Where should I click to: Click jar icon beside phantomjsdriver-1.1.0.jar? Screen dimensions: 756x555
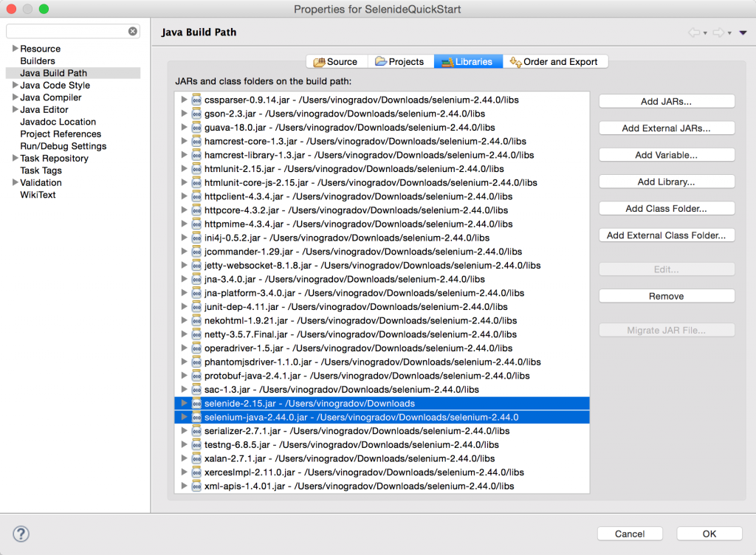point(196,362)
